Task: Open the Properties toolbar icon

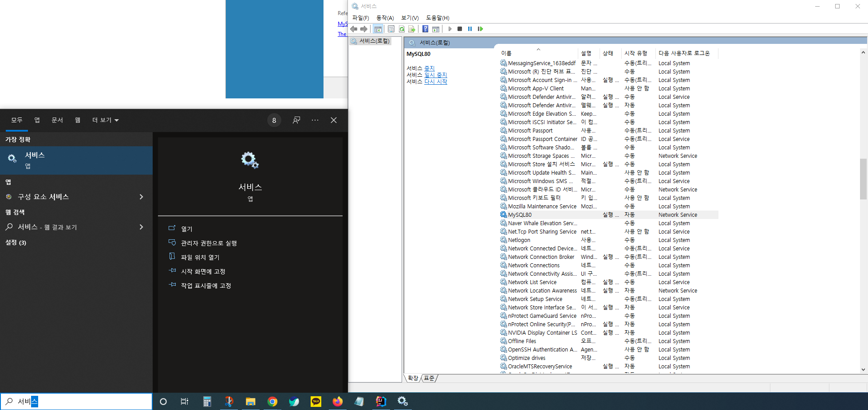Action: pyautogui.click(x=391, y=29)
